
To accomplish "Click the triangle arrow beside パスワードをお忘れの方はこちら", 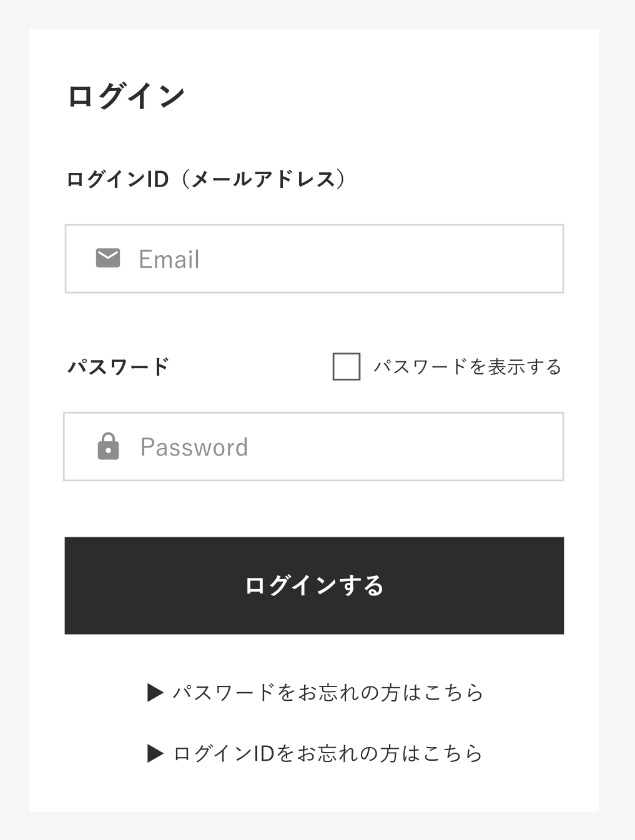I will point(155,692).
